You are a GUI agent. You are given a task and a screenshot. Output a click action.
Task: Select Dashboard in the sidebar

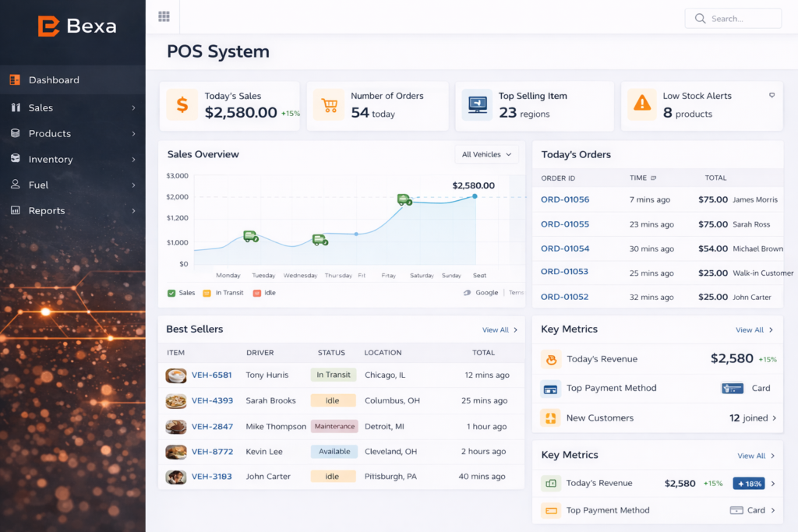(x=54, y=80)
